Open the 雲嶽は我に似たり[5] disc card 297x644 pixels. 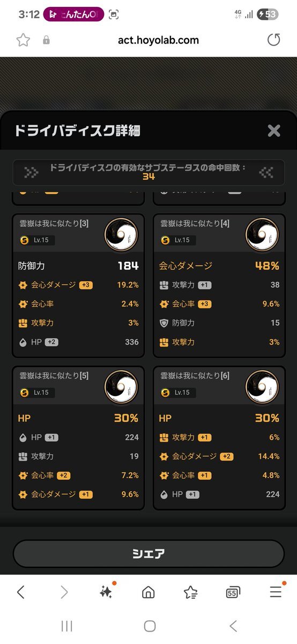tap(79, 438)
